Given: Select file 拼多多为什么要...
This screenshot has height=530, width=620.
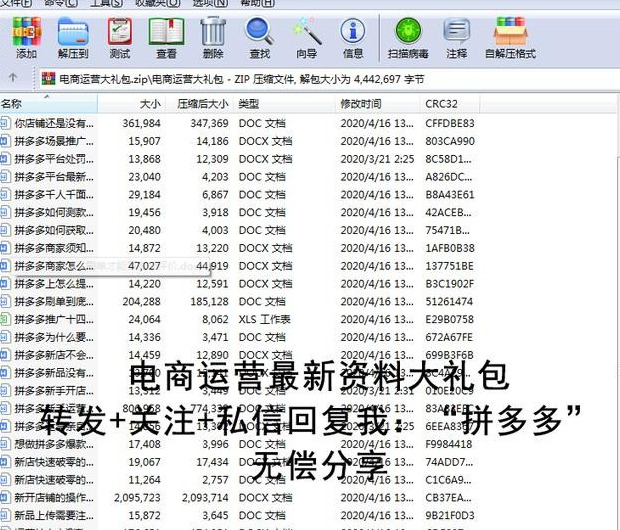Looking at the screenshot, I should coord(54,337).
